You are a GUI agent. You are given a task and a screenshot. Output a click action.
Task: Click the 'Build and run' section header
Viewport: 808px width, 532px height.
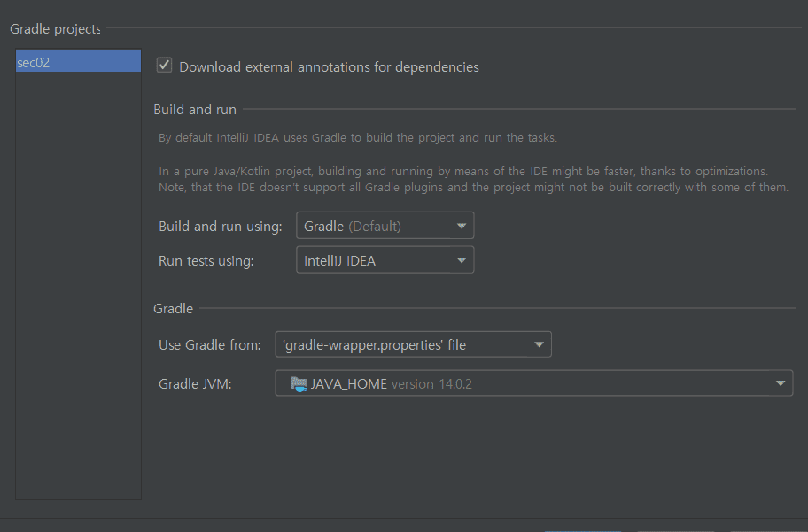[x=195, y=109]
